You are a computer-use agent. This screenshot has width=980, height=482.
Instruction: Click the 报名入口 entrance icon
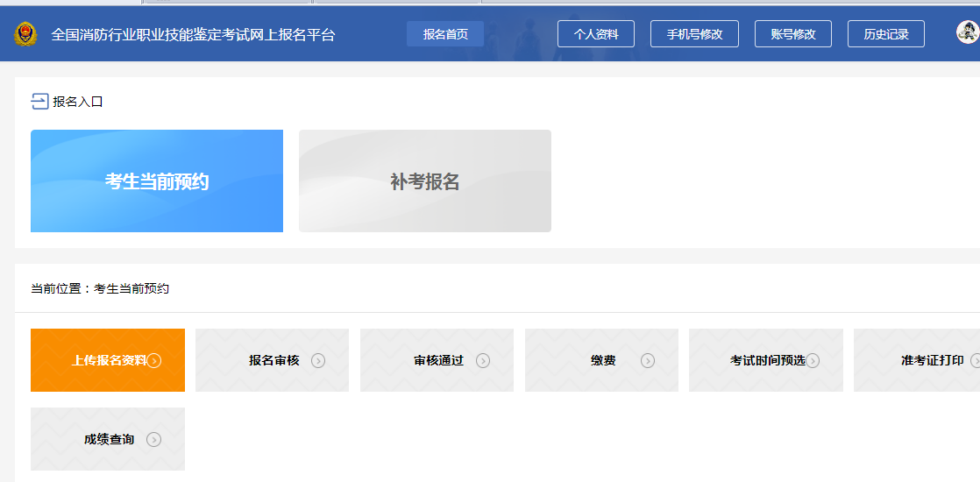(x=39, y=102)
